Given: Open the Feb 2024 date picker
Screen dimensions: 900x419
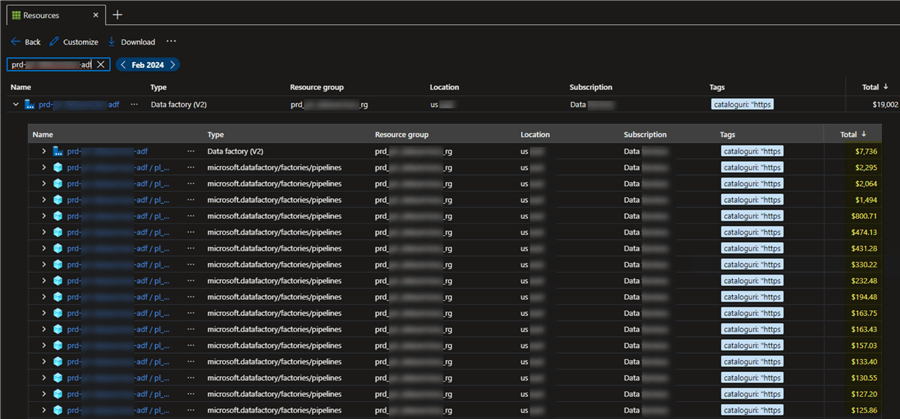Looking at the screenshot, I should [148, 65].
